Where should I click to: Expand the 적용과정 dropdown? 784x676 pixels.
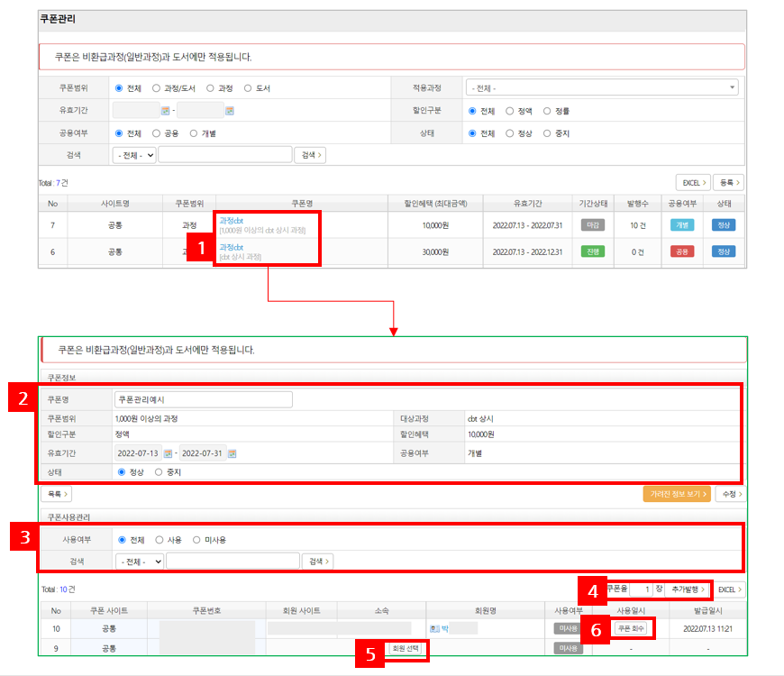point(601,88)
